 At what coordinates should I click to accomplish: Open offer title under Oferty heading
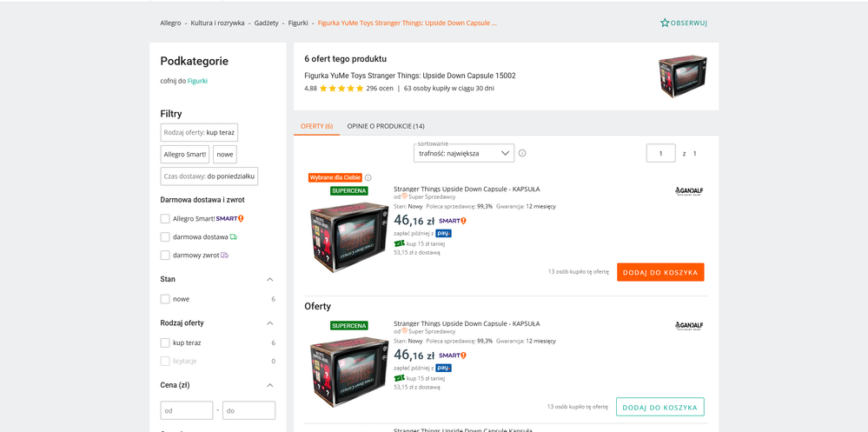tap(467, 323)
